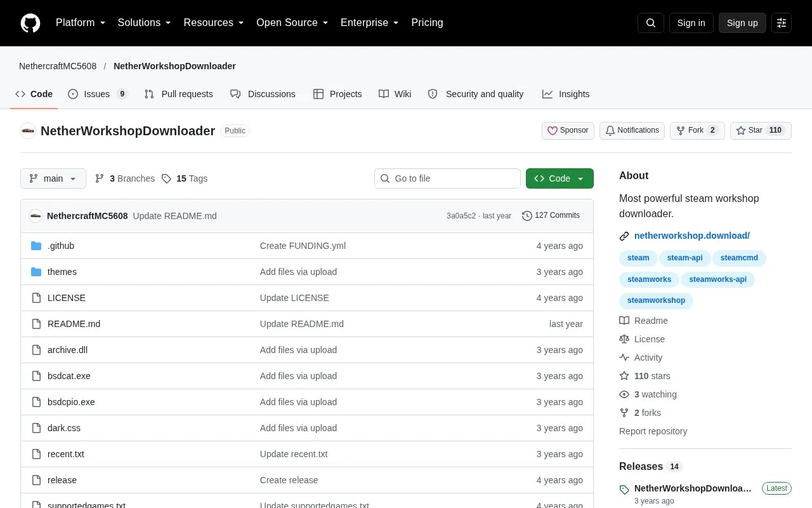
Task: Open the appearance settings icon beside Sign up
Action: pos(782,23)
